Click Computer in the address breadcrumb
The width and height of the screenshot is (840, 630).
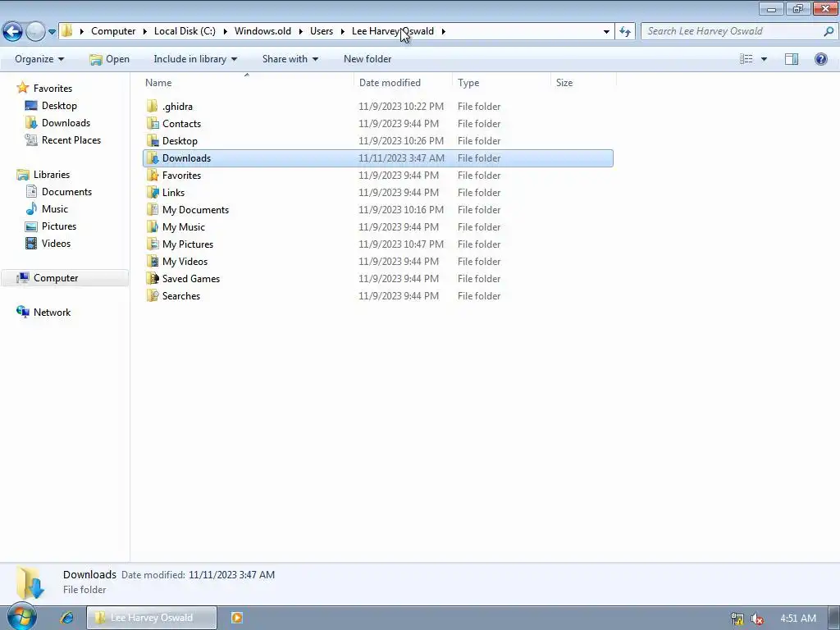[113, 31]
